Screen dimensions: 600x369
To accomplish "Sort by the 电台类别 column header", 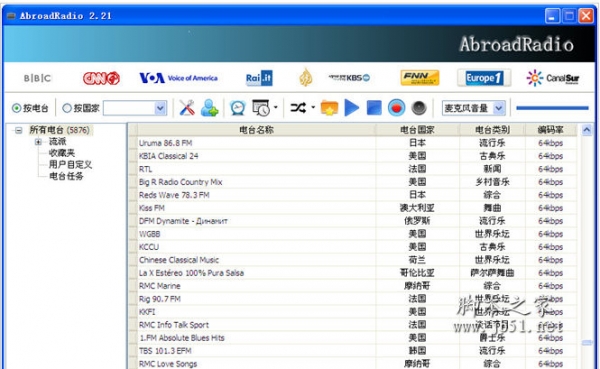I will pyautogui.click(x=492, y=130).
